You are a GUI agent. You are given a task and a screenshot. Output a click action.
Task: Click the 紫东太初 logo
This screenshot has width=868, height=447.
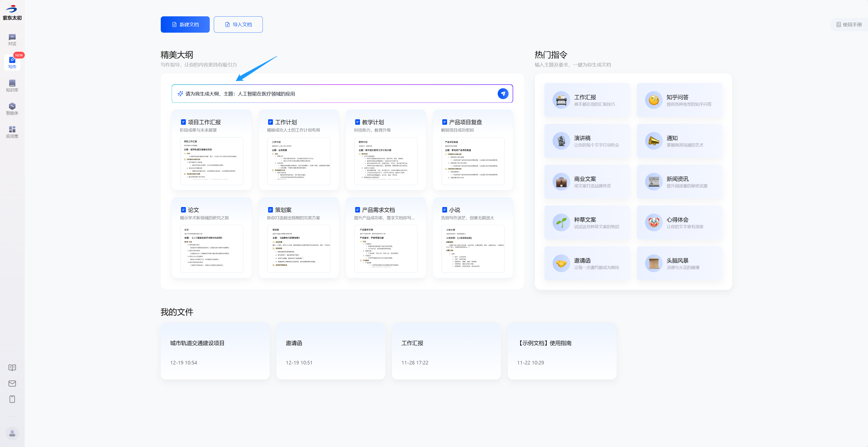12,13
